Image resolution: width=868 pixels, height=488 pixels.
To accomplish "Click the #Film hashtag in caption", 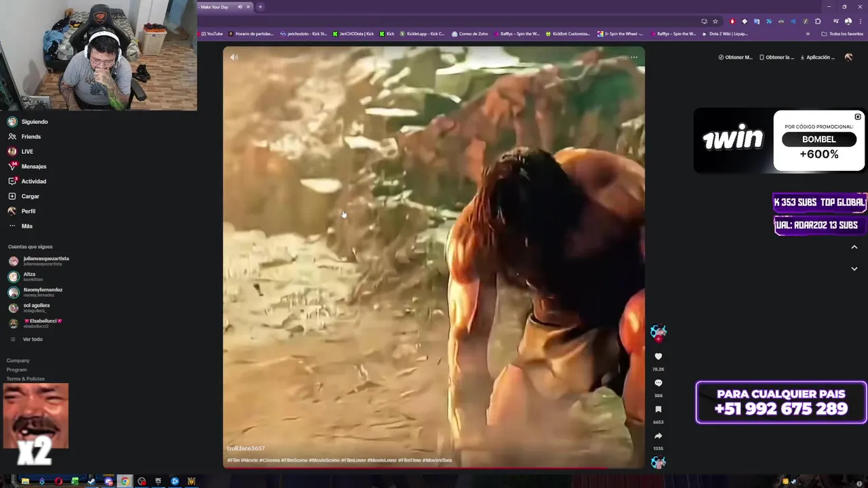I will coord(234,460).
